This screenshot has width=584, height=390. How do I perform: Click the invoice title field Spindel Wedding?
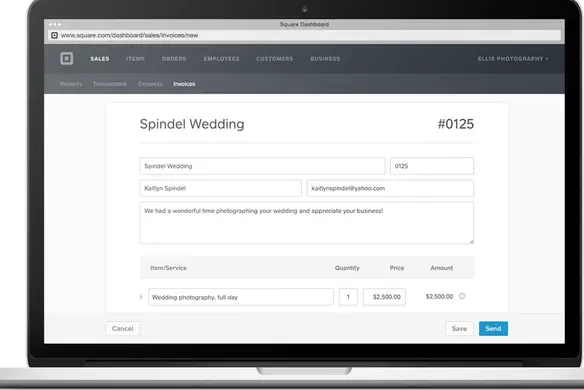262,166
